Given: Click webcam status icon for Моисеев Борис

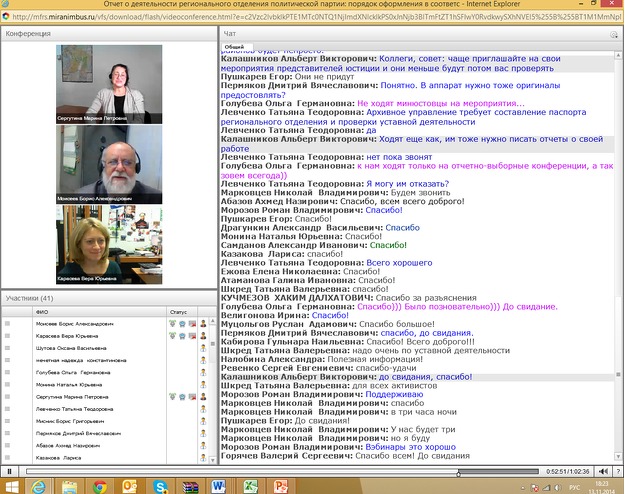Looking at the screenshot, I should tap(182, 324).
